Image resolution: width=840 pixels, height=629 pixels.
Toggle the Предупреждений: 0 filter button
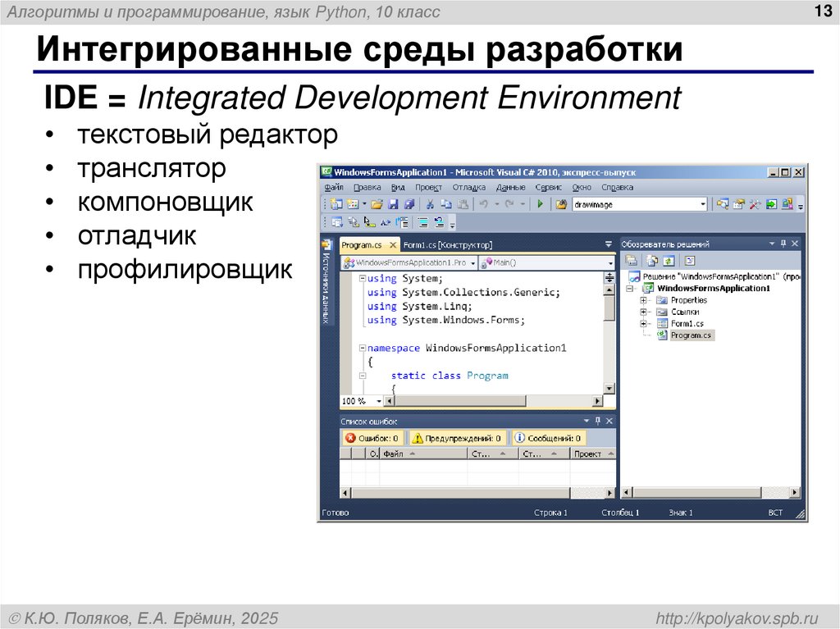[459, 437]
